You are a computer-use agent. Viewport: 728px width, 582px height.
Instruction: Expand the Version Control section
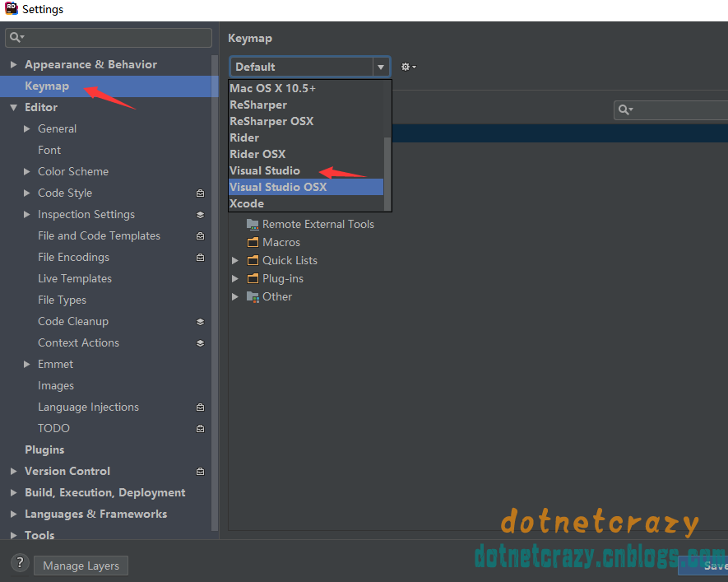(13, 471)
